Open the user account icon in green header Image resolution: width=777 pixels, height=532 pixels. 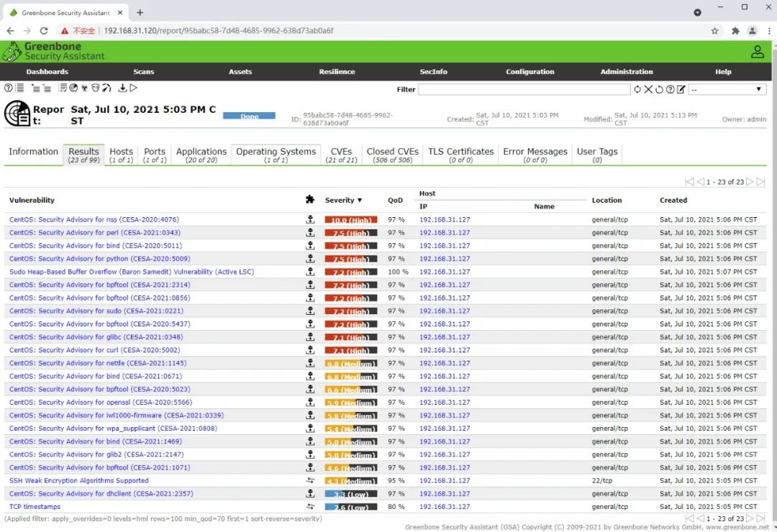pos(757,52)
